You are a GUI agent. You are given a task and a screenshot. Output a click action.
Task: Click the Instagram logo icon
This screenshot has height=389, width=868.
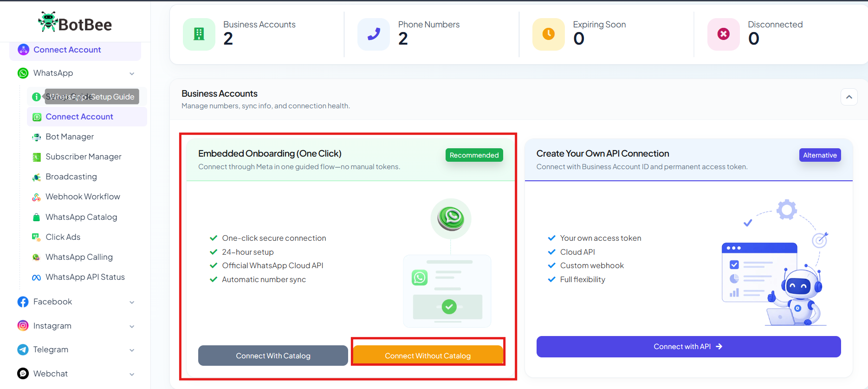(x=23, y=326)
